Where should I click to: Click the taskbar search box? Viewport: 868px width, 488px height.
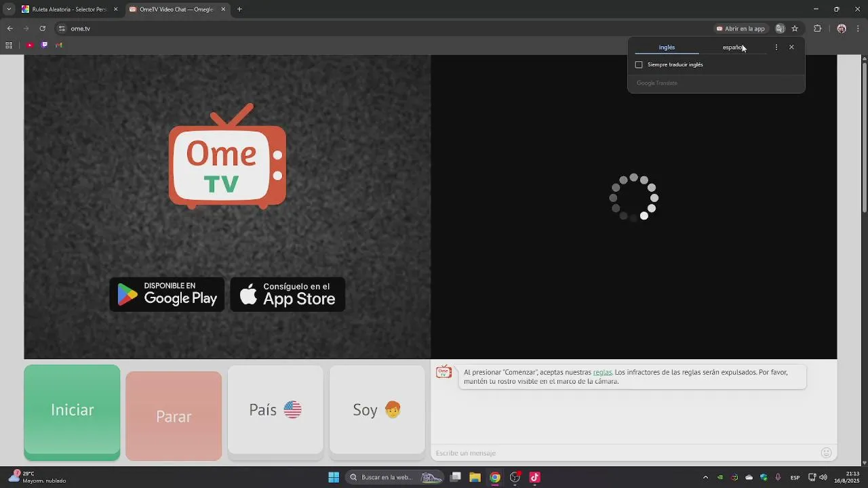[x=395, y=477]
